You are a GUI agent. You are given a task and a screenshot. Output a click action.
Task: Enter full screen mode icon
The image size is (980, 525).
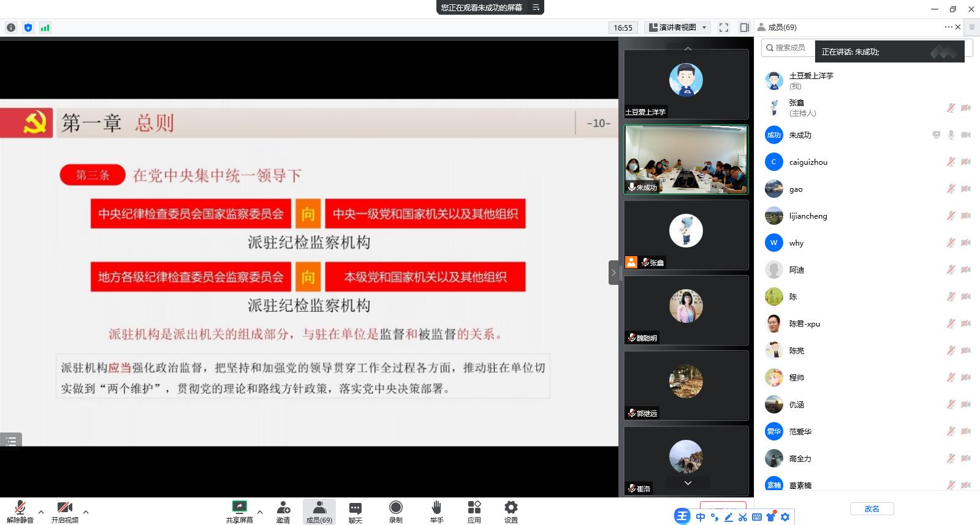click(x=724, y=28)
